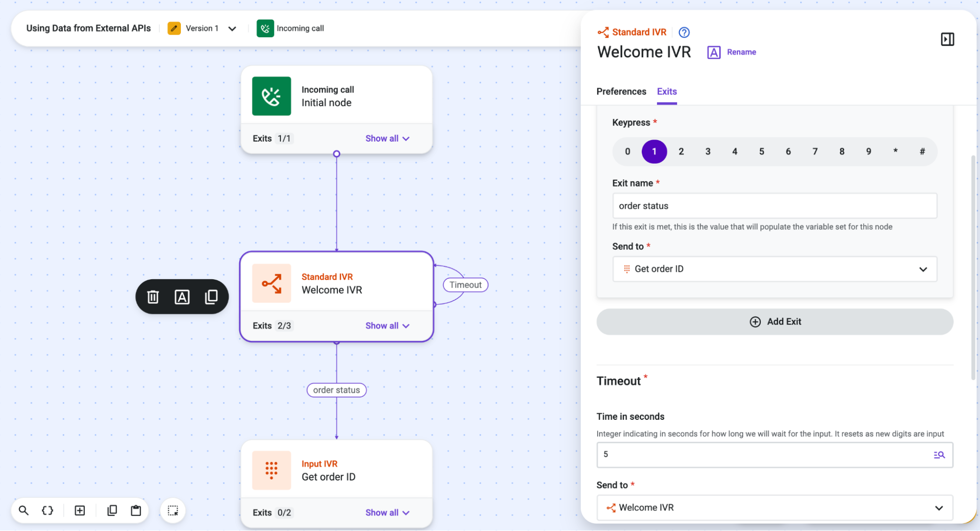Expand Show all on Welcome IVR node
The width and height of the screenshot is (980, 531).
pyautogui.click(x=387, y=326)
